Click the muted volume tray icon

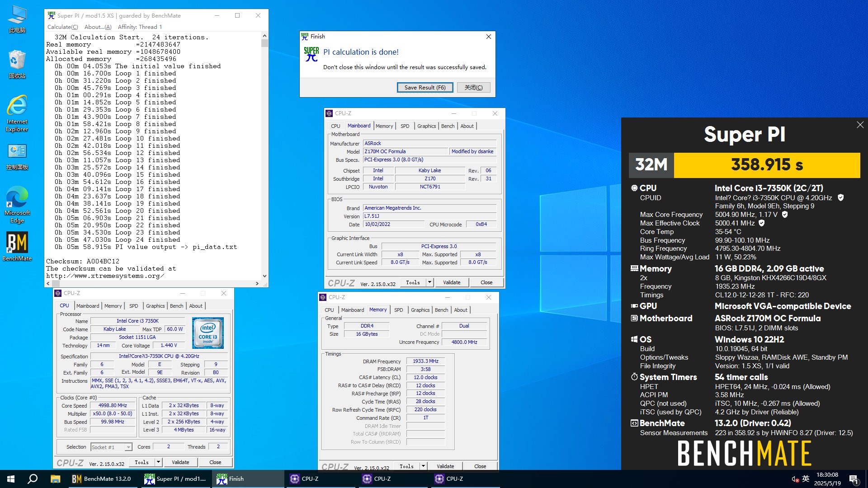[x=795, y=479]
